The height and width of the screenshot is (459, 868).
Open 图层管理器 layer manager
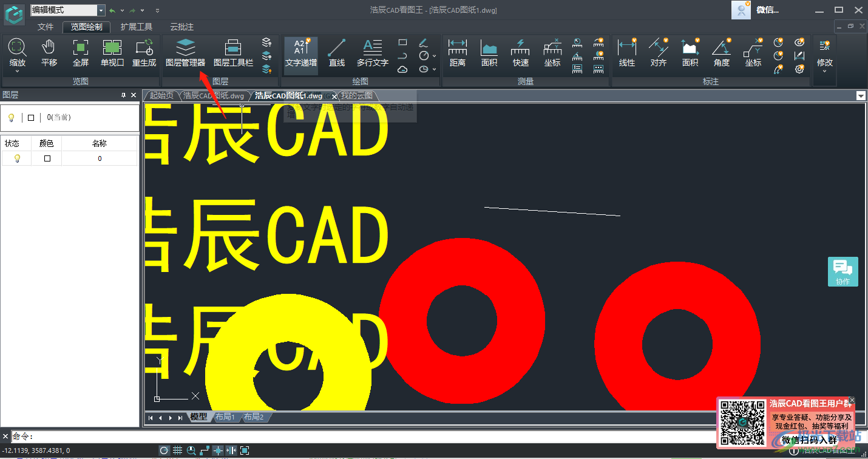tap(186, 53)
